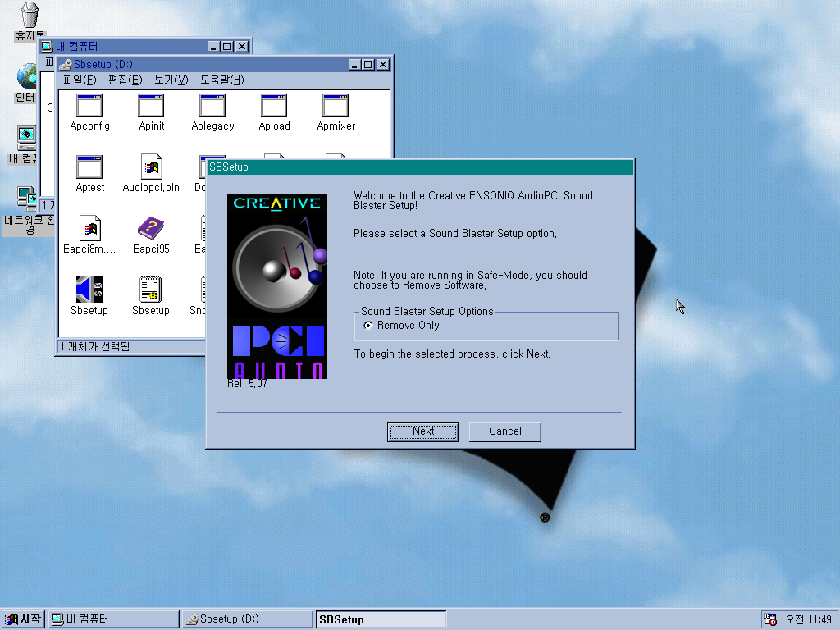Open the 시작 Start button
The height and width of the screenshot is (630, 840).
click(x=23, y=619)
